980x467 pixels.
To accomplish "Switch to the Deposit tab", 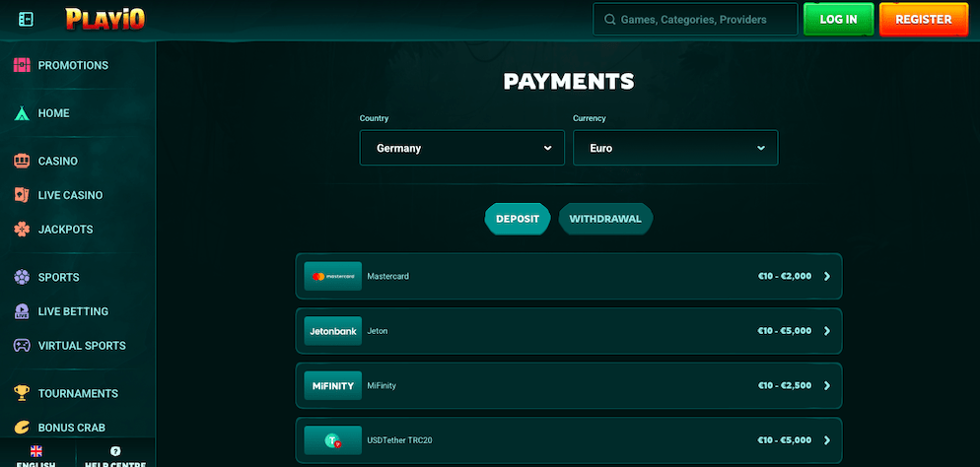I will [x=518, y=219].
